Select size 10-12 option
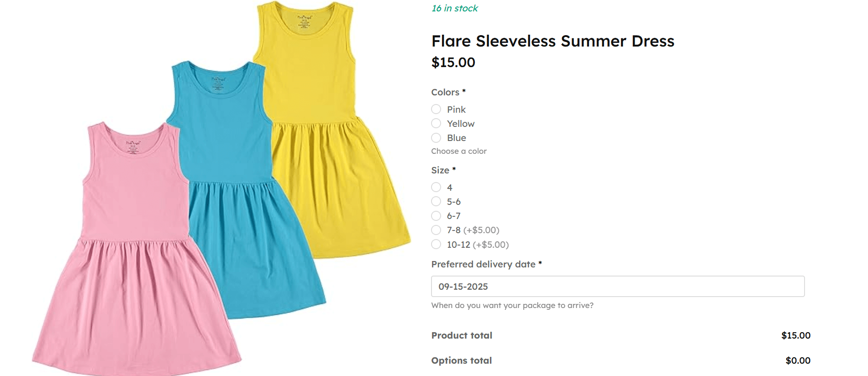868x376 pixels. tap(436, 245)
